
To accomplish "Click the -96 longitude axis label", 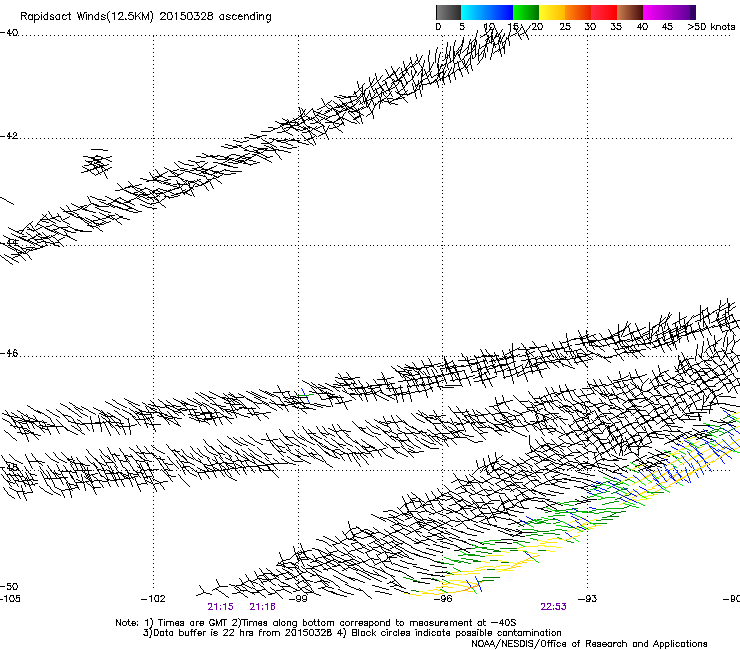I will (x=443, y=599).
